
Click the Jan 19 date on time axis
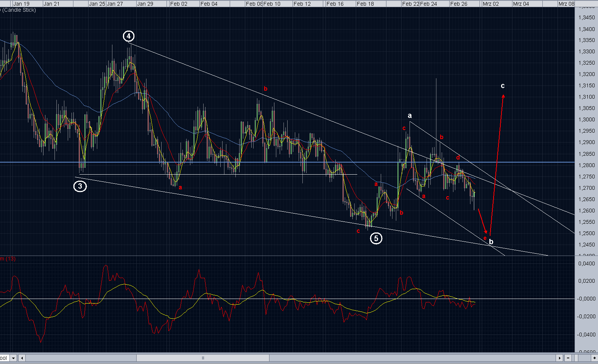pos(21,4)
